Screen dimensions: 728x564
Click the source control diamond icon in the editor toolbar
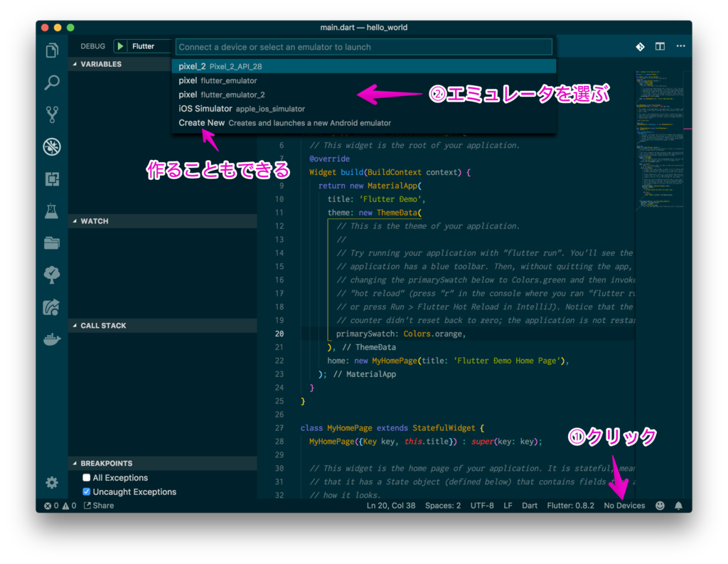[x=640, y=46]
